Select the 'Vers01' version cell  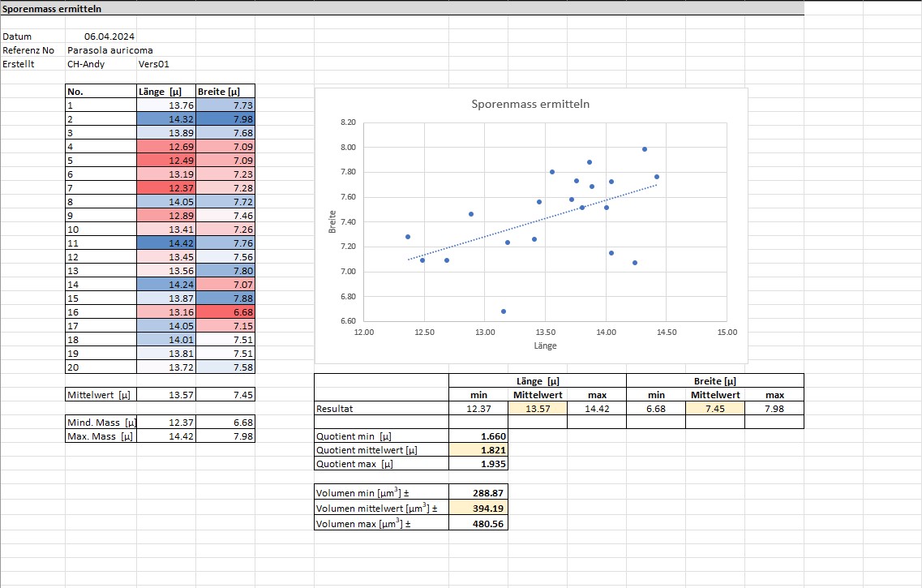(x=154, y=64)
